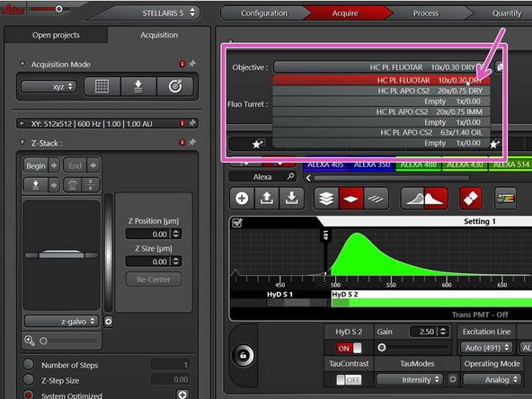The width and height of the screenshot is (532, 399).
Task: Collapse the Acquisition Mode section
Action: tap(22, 64)
